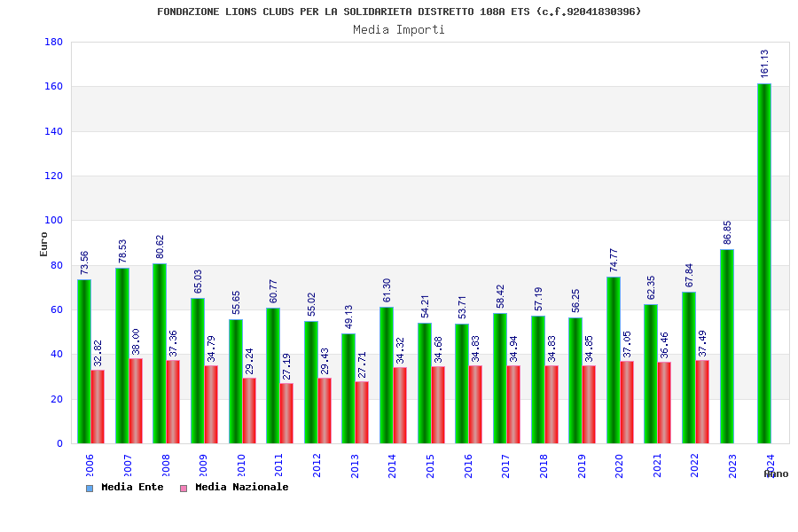Click the value label 86.85
798x532 pixels.
coord(727,232)
